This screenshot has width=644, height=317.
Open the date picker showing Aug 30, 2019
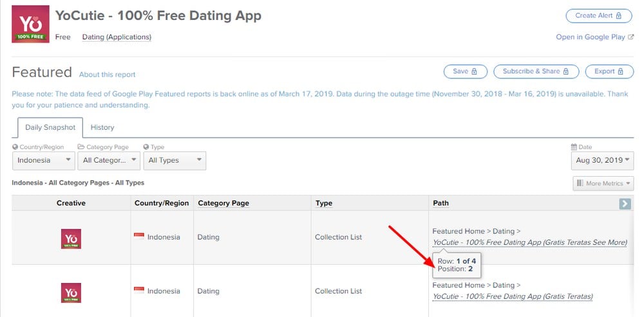602,160
